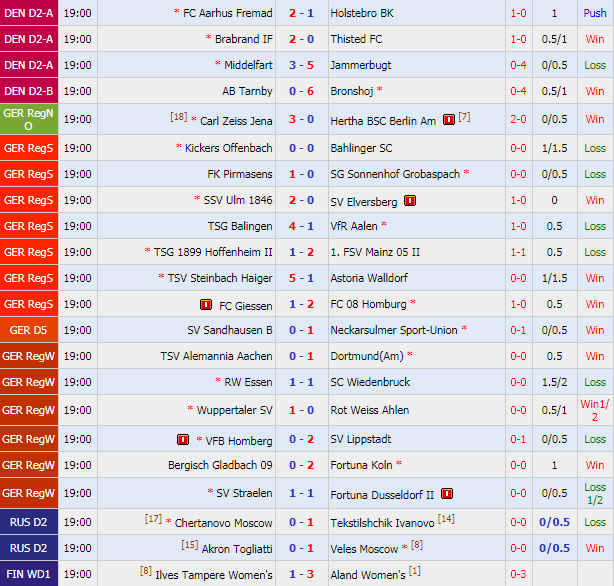Image resolution: width=614 pixels, height=586 pixels.
Task: Open Dortmund(Am) team link
Action: (367, 356)
